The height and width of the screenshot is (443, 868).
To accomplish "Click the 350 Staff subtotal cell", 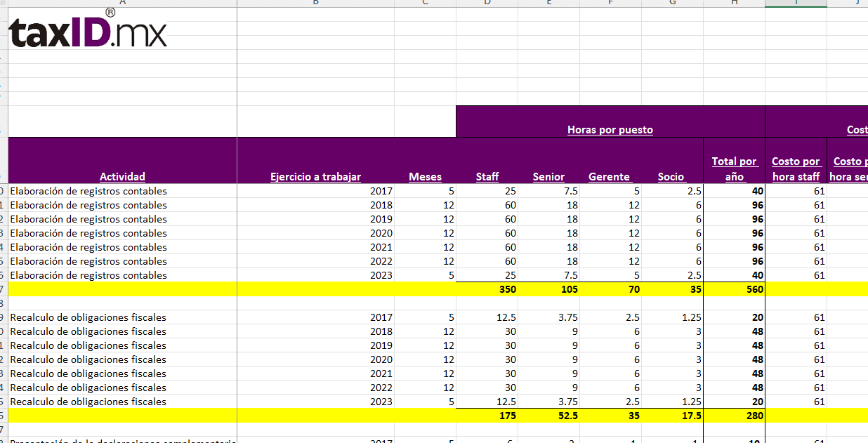I will point(487,289).
